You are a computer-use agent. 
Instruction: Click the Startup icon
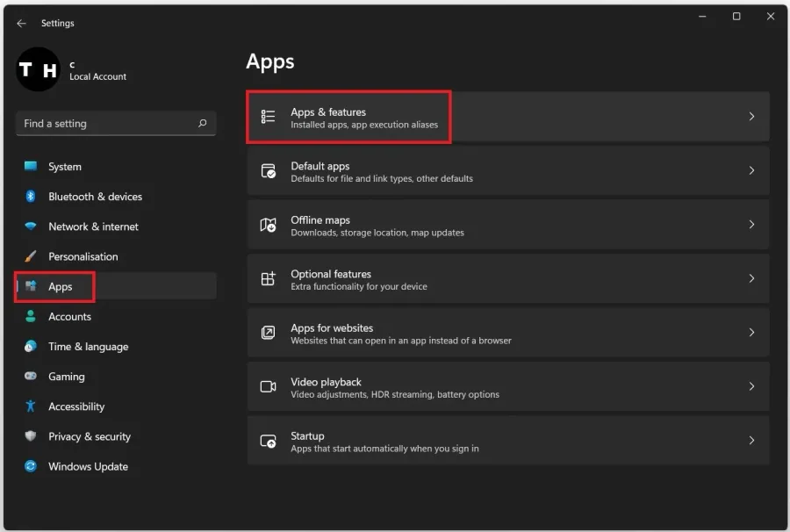pos(268,441)
